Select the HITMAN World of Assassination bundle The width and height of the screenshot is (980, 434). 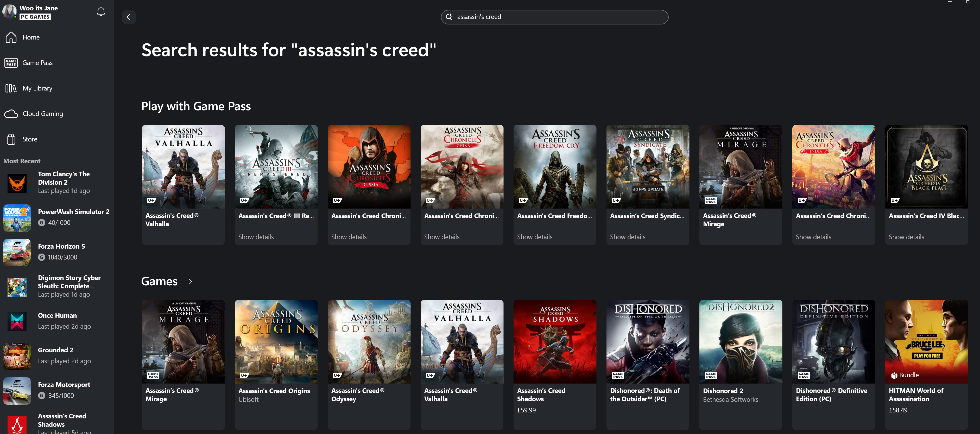(x=926, y=341)
